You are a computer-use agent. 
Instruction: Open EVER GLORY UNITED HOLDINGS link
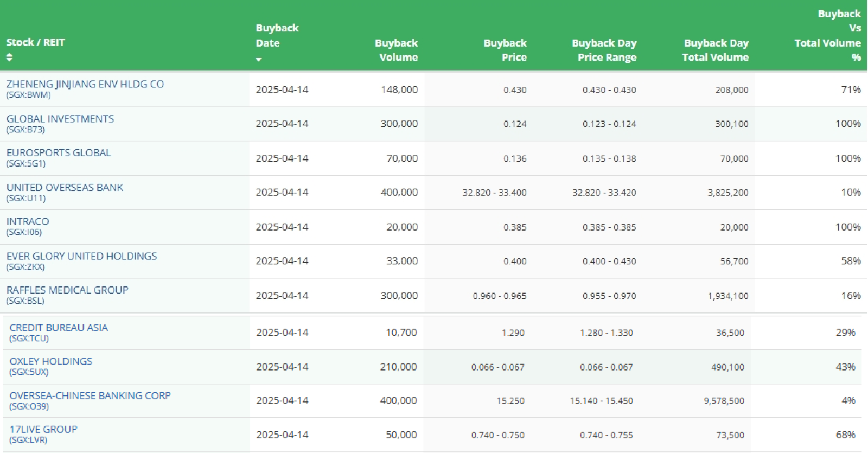[81, 256]
